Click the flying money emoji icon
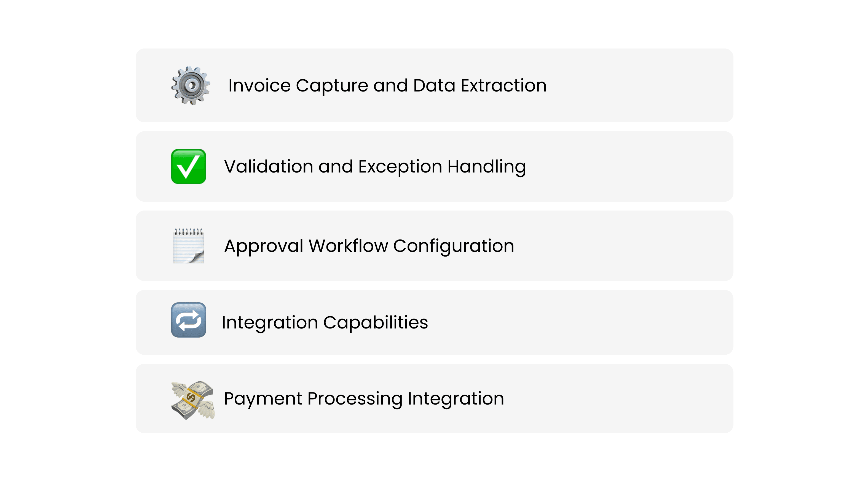The image size is (868, 485). pyautogui.click(x=193, y=400)
